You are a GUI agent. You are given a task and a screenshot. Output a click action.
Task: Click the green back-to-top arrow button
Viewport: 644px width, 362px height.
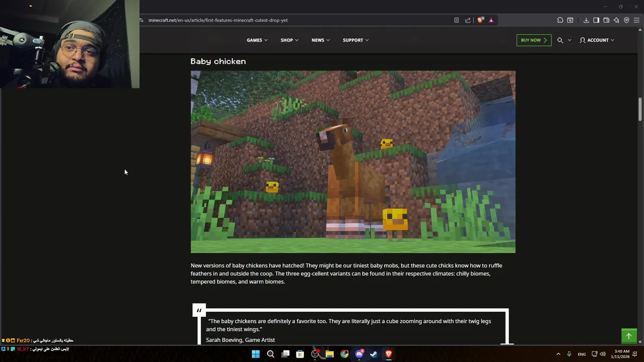[629, 336]
